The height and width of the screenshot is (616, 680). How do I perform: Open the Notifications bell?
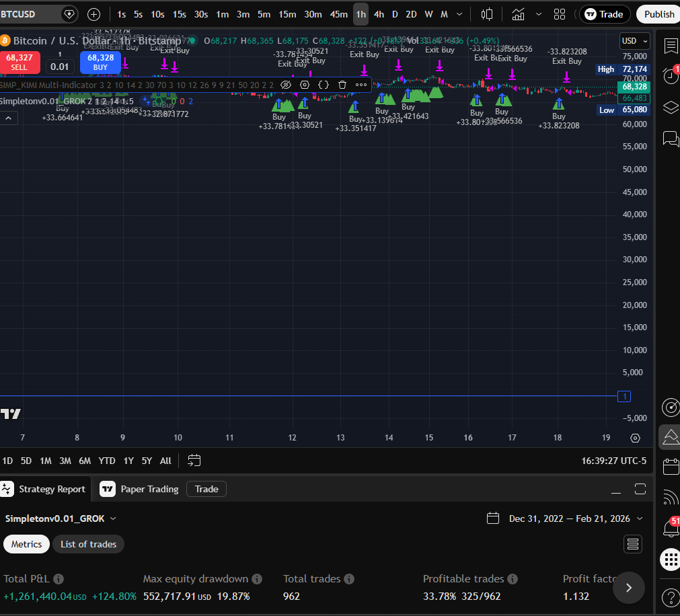pyautogui.click(x=670, y=528)
